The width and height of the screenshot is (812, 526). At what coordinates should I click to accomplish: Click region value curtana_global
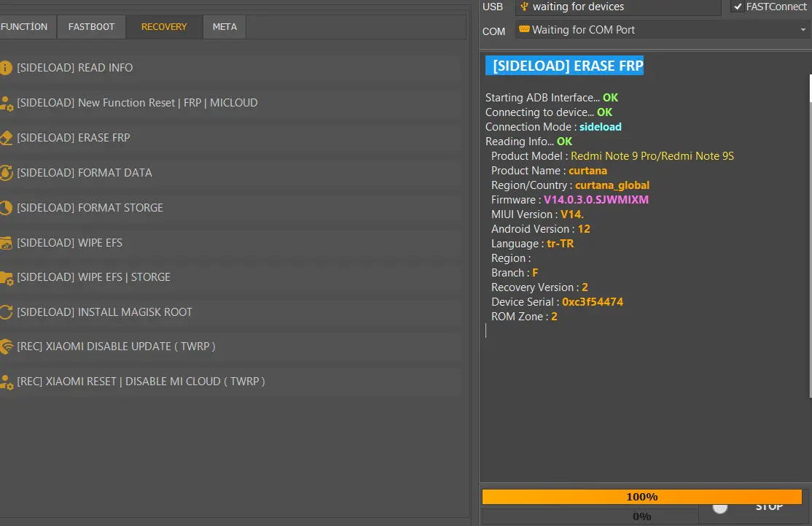612,185
